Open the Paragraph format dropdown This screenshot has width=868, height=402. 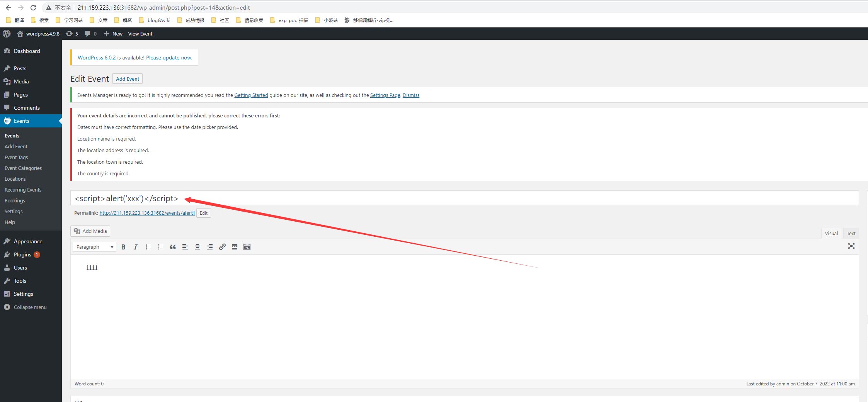point(95,247)
